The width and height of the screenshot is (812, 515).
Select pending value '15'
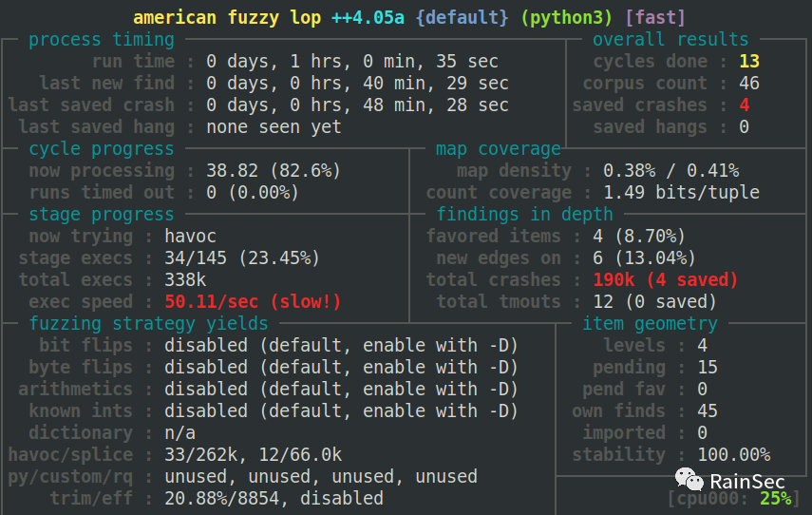pyautogui.click(x=708, y=367)
